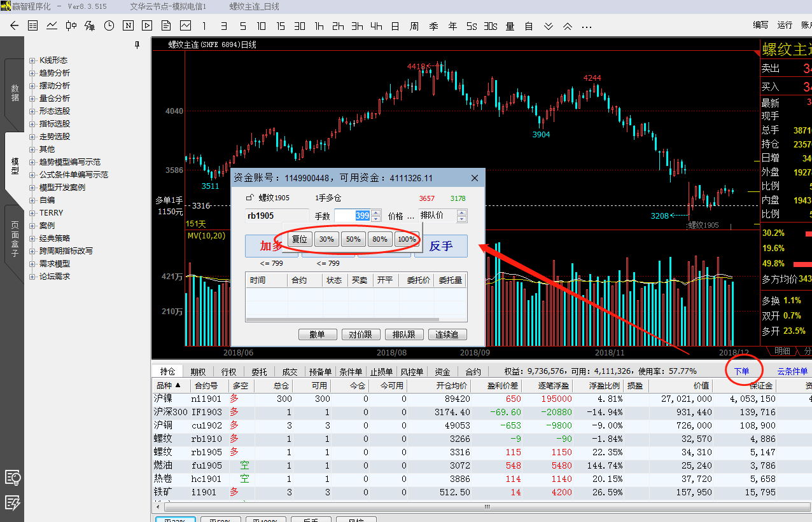Open the 编写 menu at top right

coord(760,25)
